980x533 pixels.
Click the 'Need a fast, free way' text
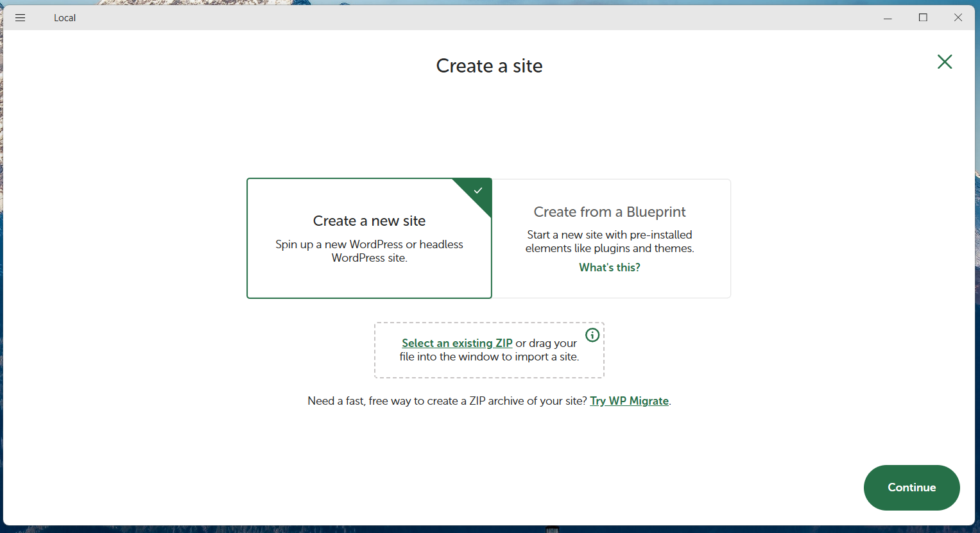point(447,401)
